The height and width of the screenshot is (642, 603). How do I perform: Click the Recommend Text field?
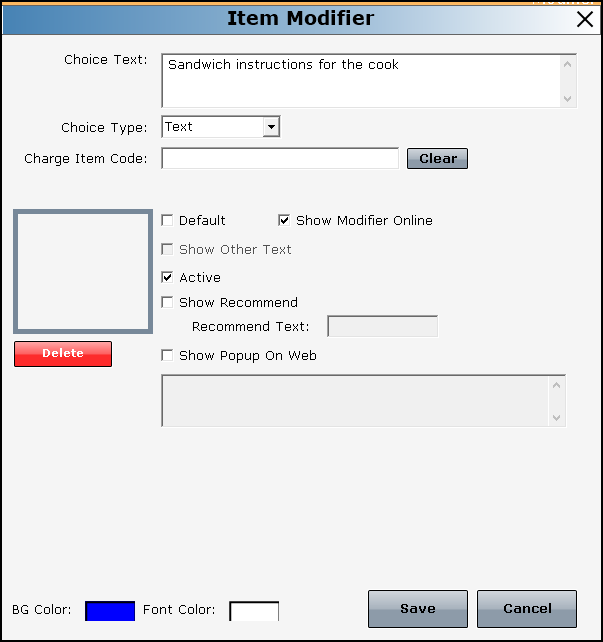[x=382, y=327]
